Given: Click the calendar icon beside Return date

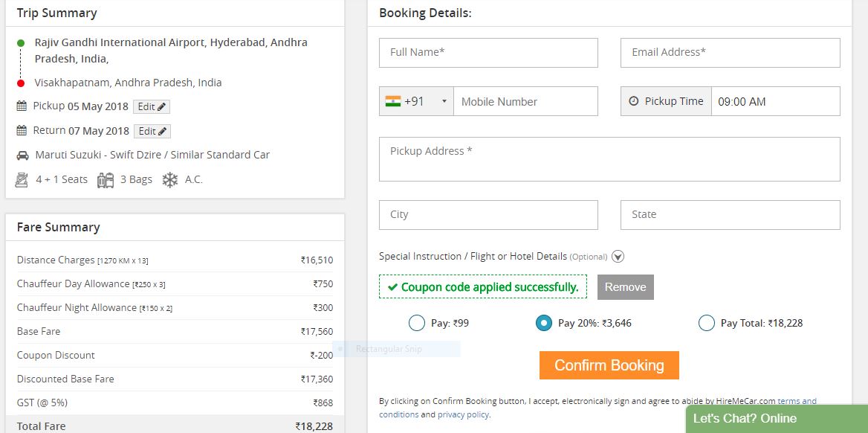Looking at the screenshot, I should pos(22,131).
